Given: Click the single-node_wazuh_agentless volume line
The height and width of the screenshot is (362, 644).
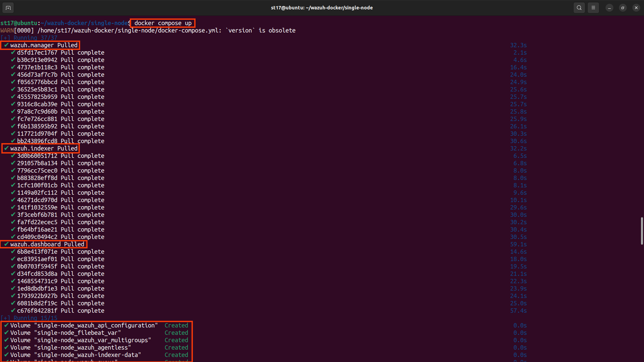Looking at the screenshot, I should tap(96, 348).
